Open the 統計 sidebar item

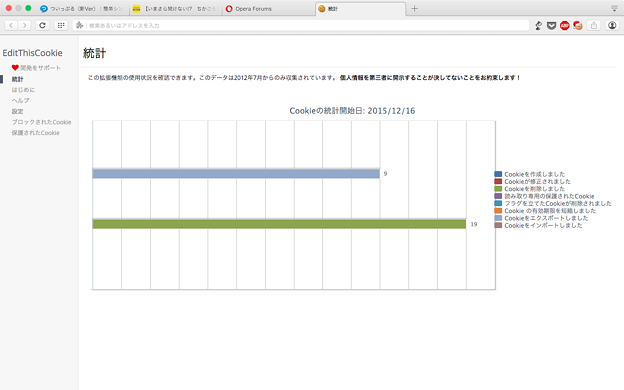tap(18, 79)
